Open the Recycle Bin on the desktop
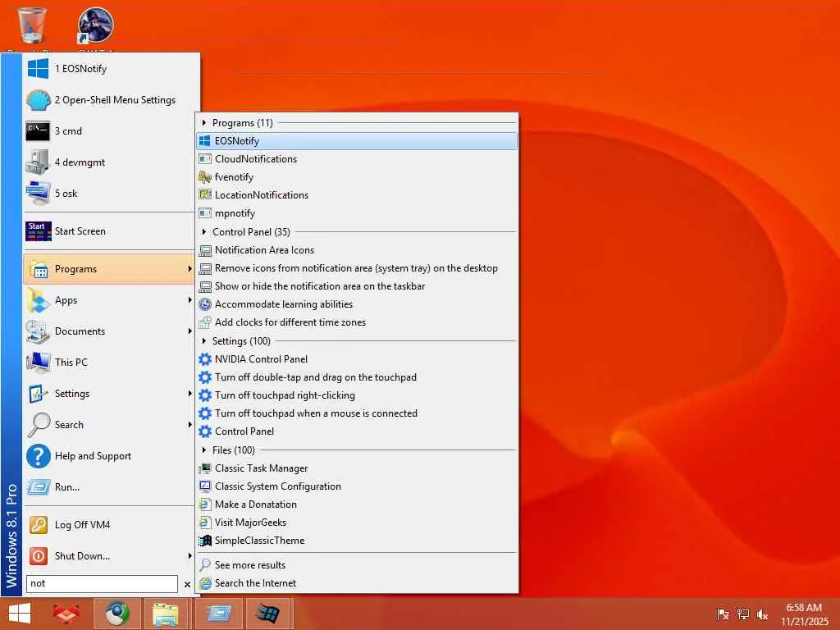 tap(32, 25)
